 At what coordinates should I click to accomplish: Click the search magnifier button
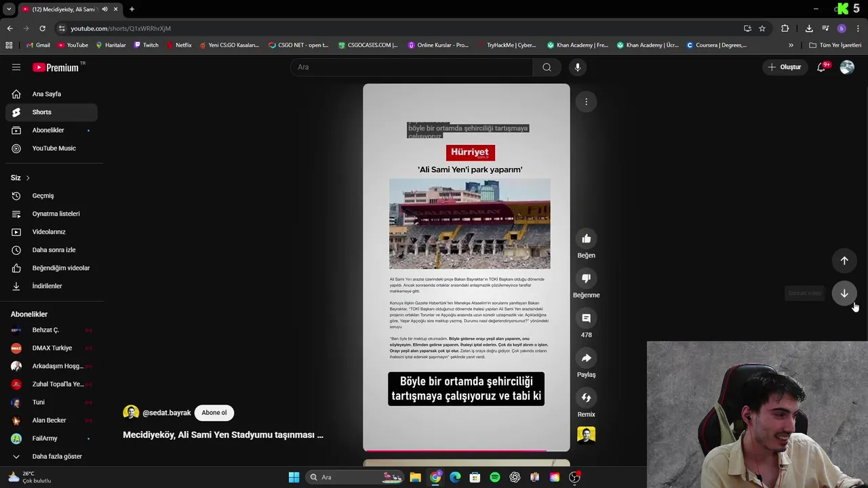[547, 67]
